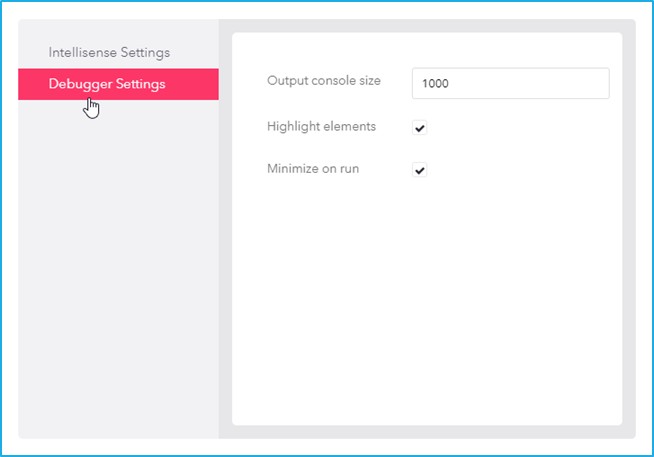Switch to Intellisense Settings from sidebar
This screenshot has height=457, width=654.
coord(109,53)
